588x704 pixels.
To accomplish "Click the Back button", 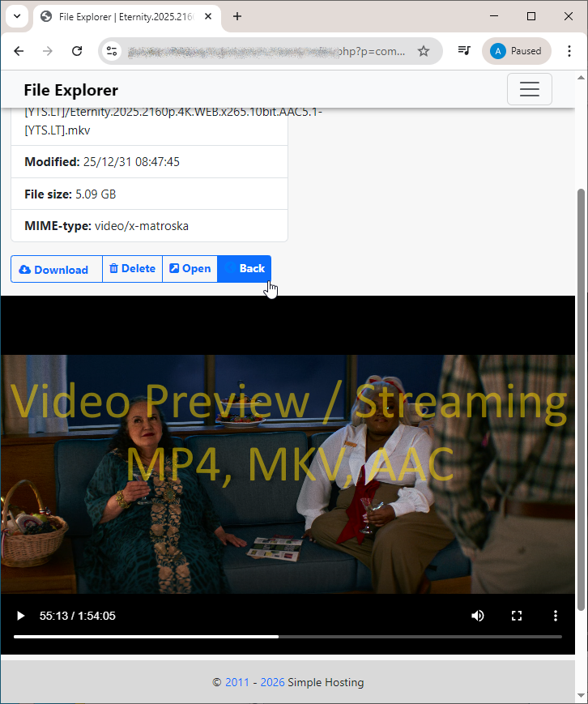I will (244, 269).
